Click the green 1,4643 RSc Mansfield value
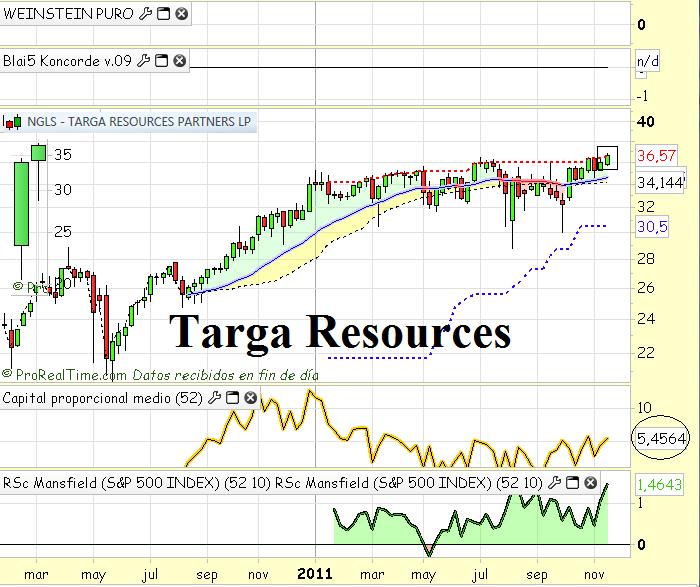 [x=659, y=484]
